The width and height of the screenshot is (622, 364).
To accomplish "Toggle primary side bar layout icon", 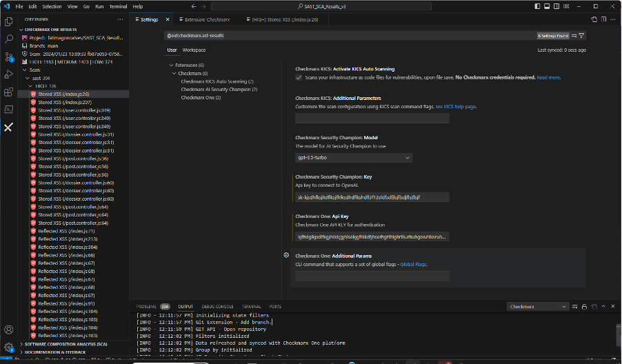I will 537,6.
